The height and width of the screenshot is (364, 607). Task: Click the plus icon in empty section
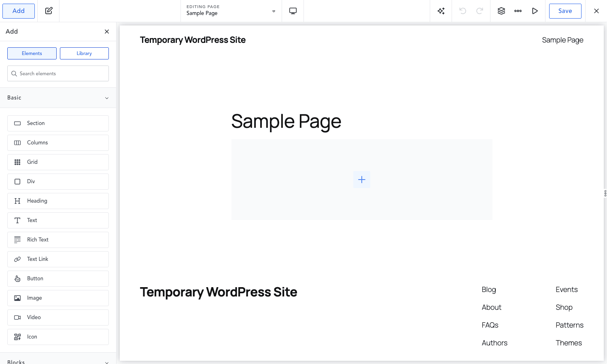(362, 180)
